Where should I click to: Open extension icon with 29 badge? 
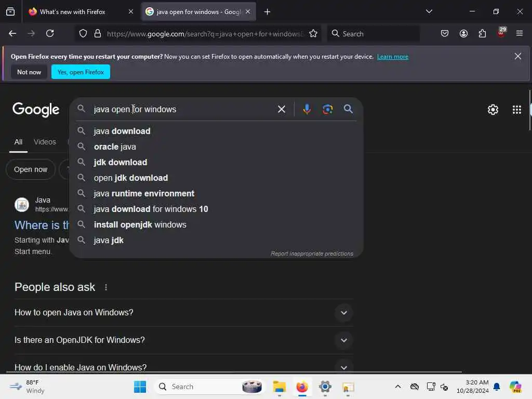501,33
